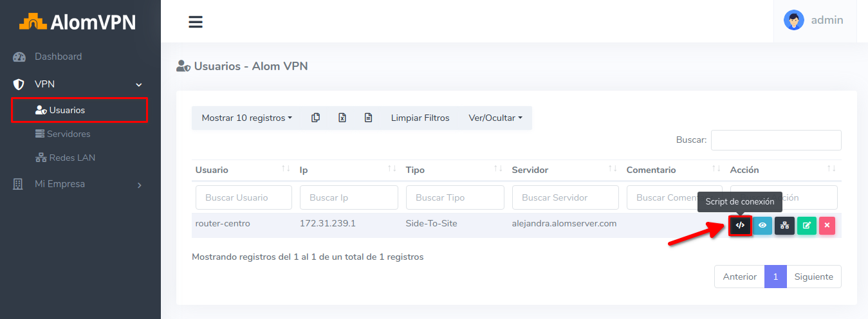Export the table to Excel
The width and height of the screenshot is (868, 319).
[x=342, y=118]
